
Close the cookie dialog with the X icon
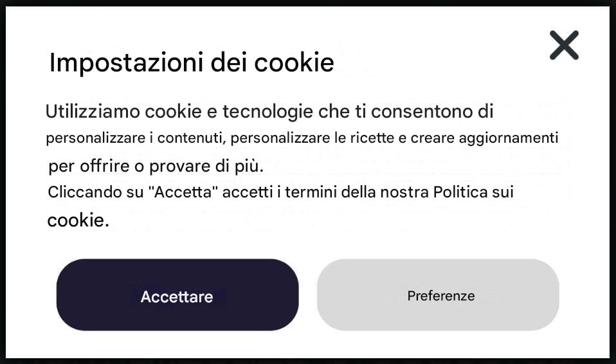564,46
